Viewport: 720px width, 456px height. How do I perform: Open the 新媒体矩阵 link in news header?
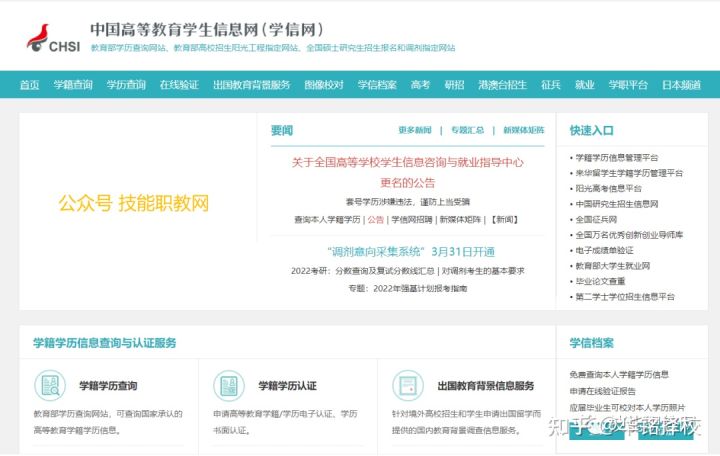tap(523, 130)
